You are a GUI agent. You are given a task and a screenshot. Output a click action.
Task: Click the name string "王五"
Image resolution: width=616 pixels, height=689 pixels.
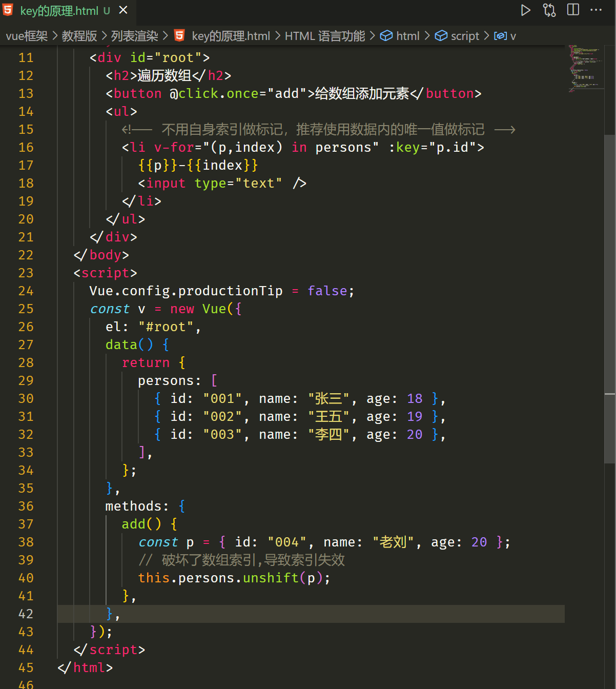(328, 416)
